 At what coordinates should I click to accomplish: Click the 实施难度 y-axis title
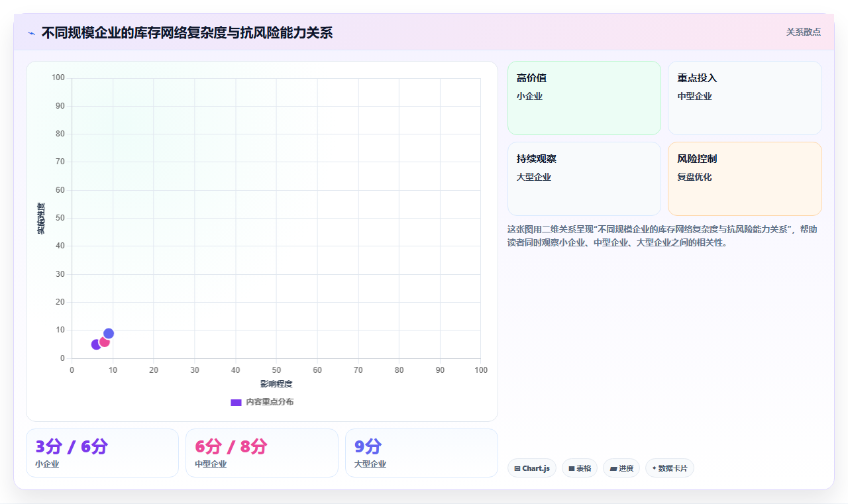(x=41, y=218)
